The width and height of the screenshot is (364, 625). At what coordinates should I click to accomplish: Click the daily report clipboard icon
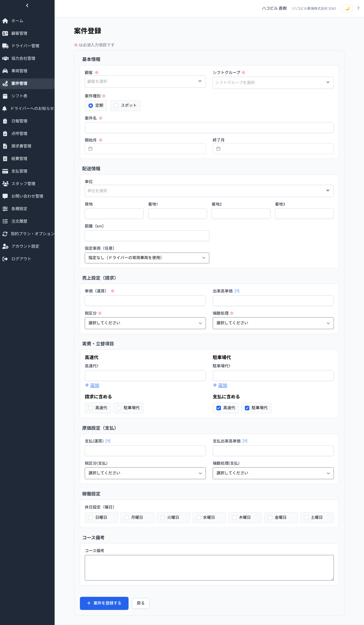tap(5, 121)
